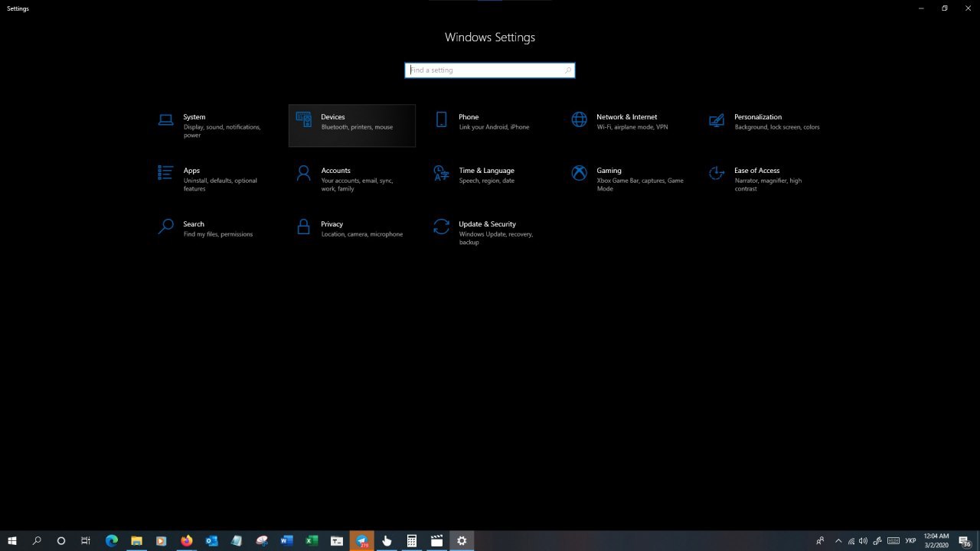
Task: Open Outlook from the taskbar
Action: (211, 541)
